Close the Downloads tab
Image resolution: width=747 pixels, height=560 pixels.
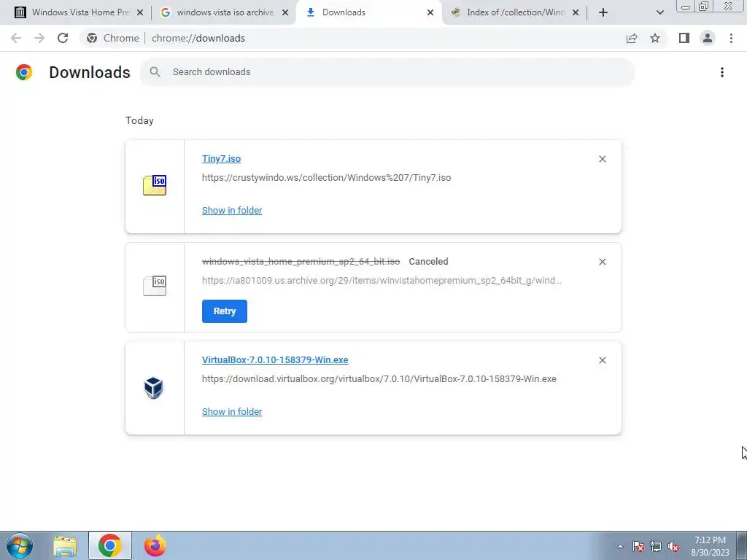[x=430, y=13]
